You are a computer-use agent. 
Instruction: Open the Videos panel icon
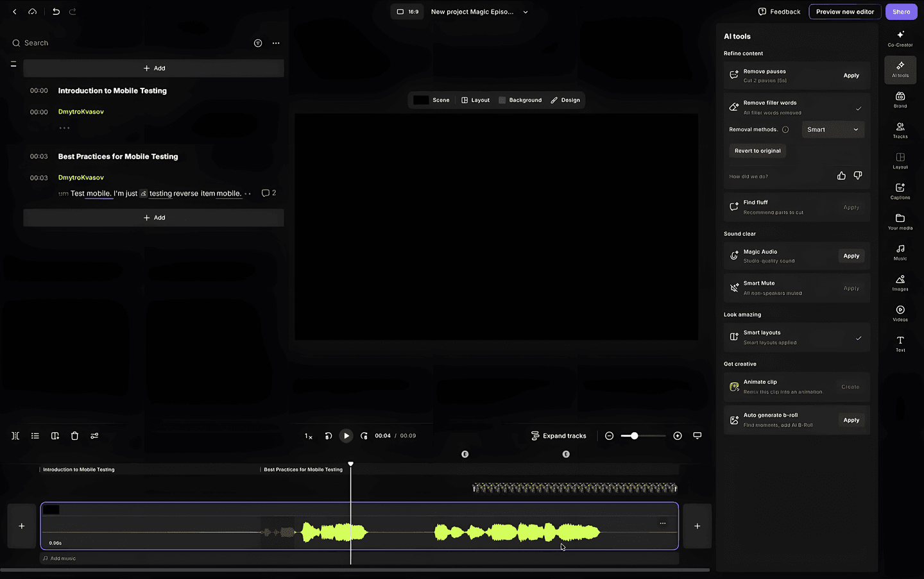(x=900, y=313)
